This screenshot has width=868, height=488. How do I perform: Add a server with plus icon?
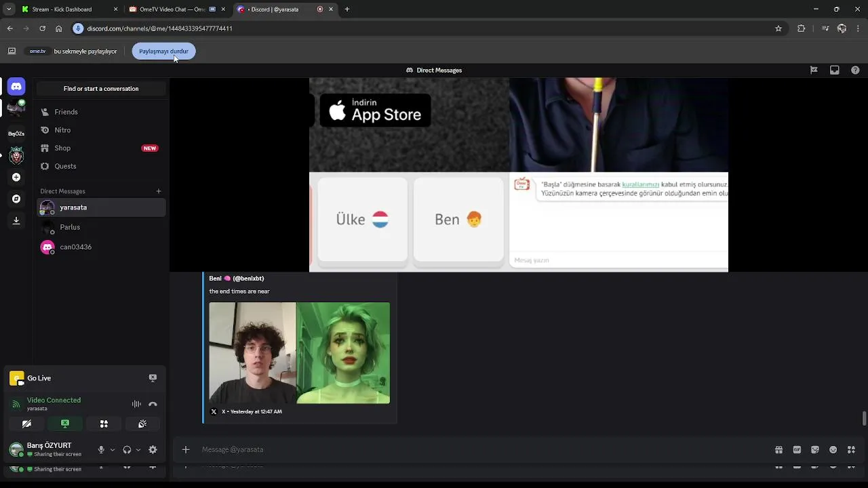pyautogui.click(x=16, y=177)
